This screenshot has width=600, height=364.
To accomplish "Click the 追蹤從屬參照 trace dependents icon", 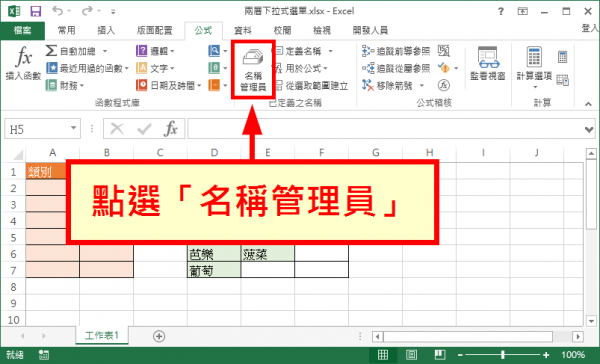I will coord(368,68).
